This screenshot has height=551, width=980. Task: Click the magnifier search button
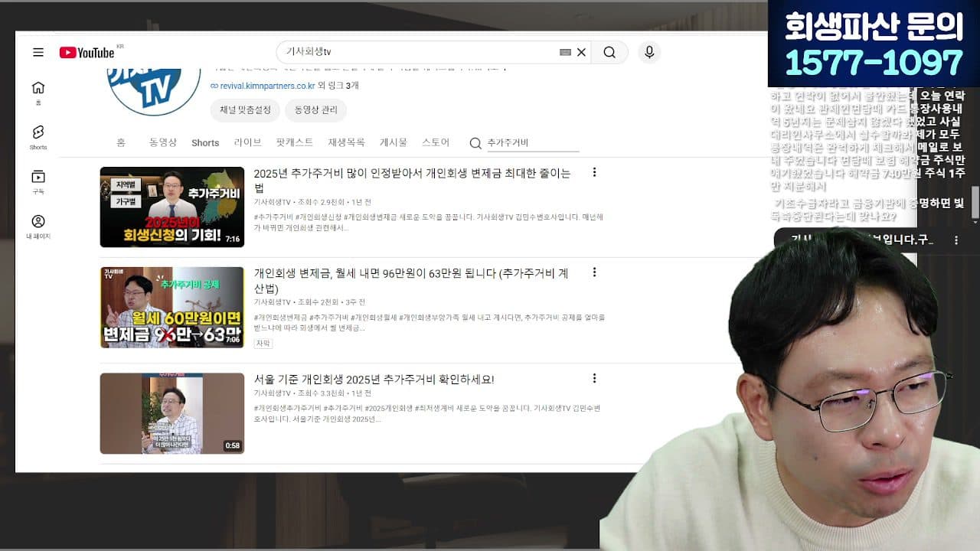click(609, 52)
